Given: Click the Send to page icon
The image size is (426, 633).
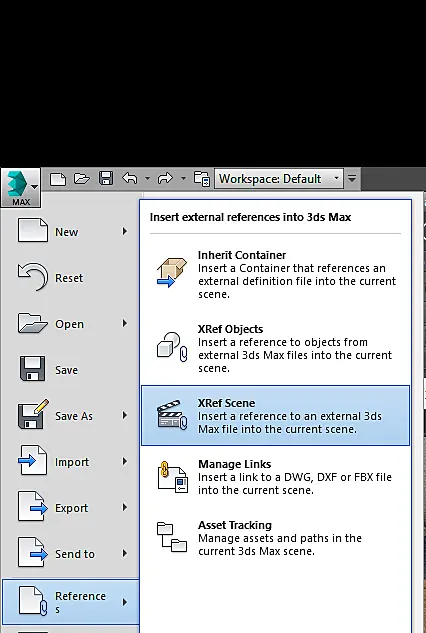Looking at the screenshot, I should (x=33, y=552).
